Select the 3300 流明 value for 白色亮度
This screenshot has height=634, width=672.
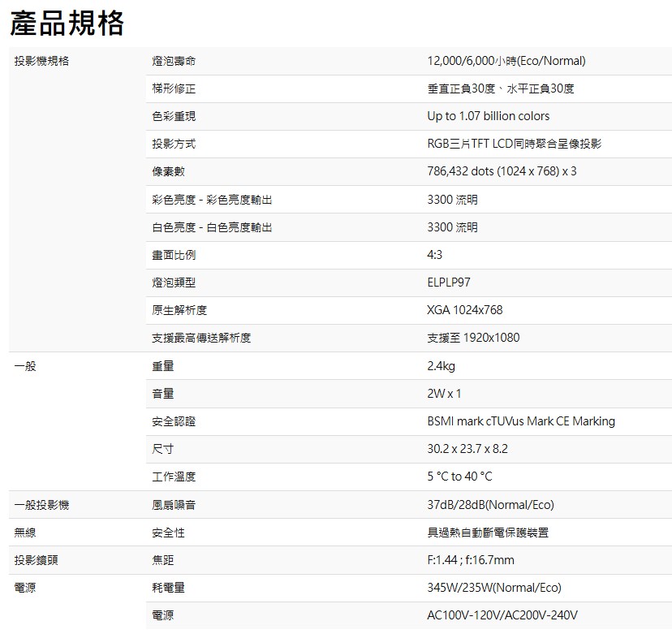[452, 227]
